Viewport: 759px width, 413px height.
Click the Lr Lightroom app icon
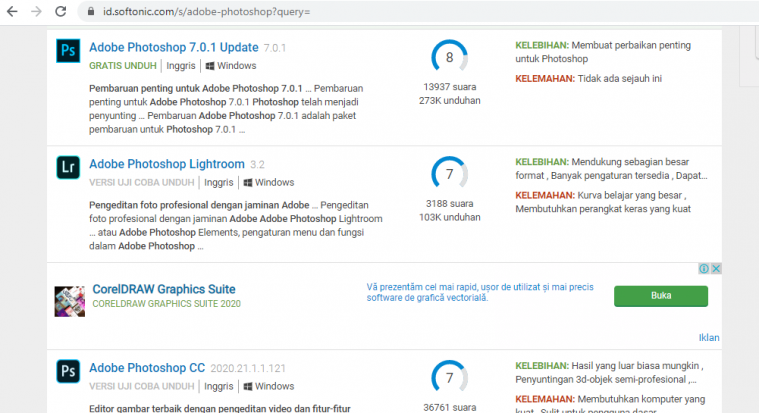[x=68, y=167]
